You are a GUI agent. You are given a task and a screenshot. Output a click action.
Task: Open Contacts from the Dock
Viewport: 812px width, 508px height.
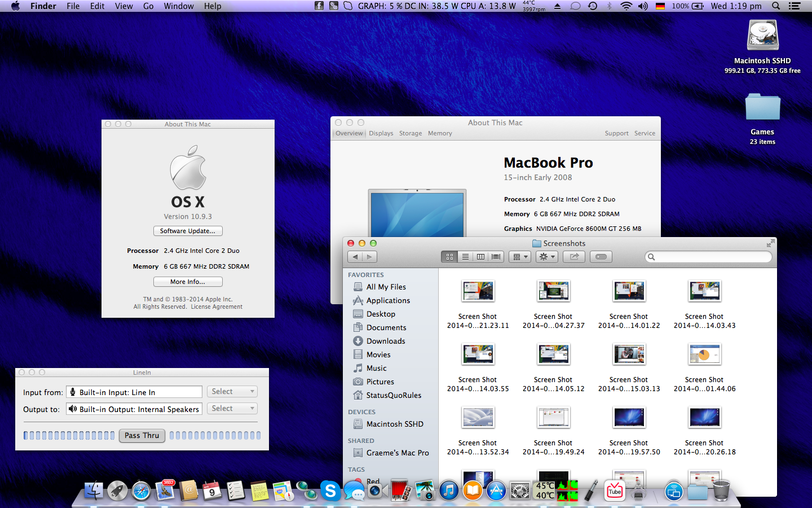pos(189,491)
